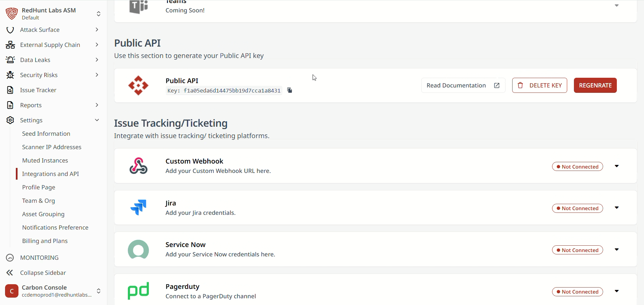This screenshot has height=305, width=644.
Task: Click the DELETE KEY button
Action: pos(540,85)
